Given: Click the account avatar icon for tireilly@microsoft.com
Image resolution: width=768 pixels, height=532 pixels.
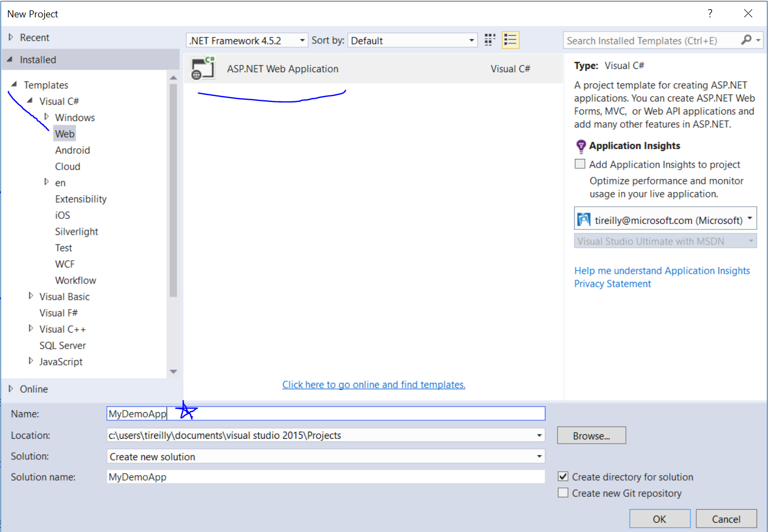Looking at the screenshot, I should [583, 220].
